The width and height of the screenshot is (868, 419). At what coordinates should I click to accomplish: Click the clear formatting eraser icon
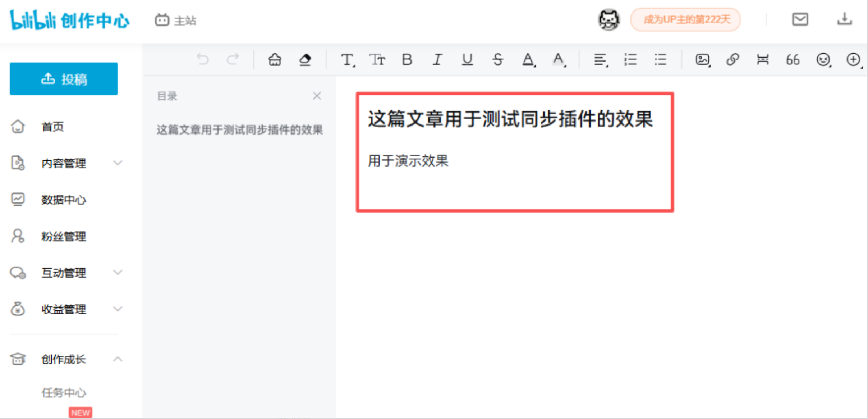pyautogui.click(x=305, y=59)
